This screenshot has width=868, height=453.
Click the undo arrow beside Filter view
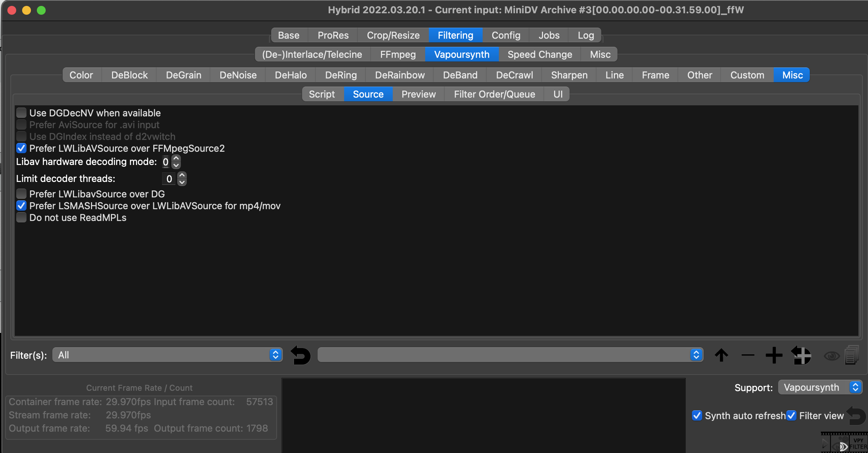point(856,415)
